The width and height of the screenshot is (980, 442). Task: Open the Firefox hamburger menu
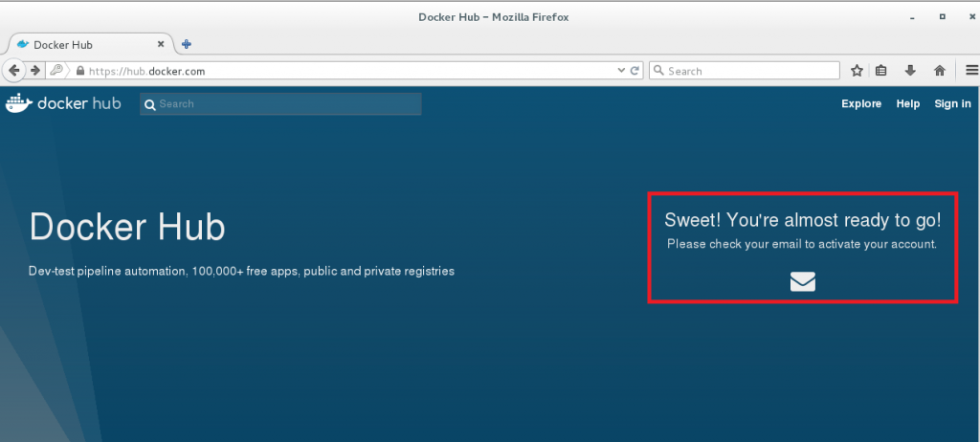click(x=972, y=71)
